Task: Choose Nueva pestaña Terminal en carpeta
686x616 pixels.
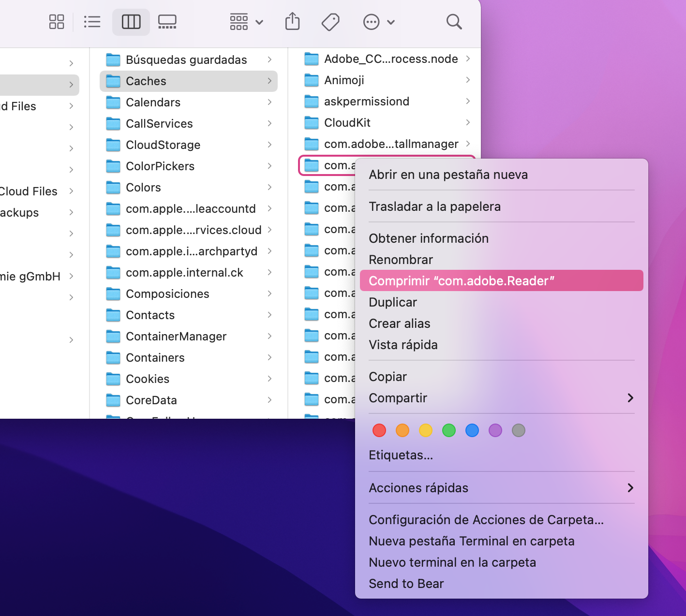Action: tap(502, 541)
